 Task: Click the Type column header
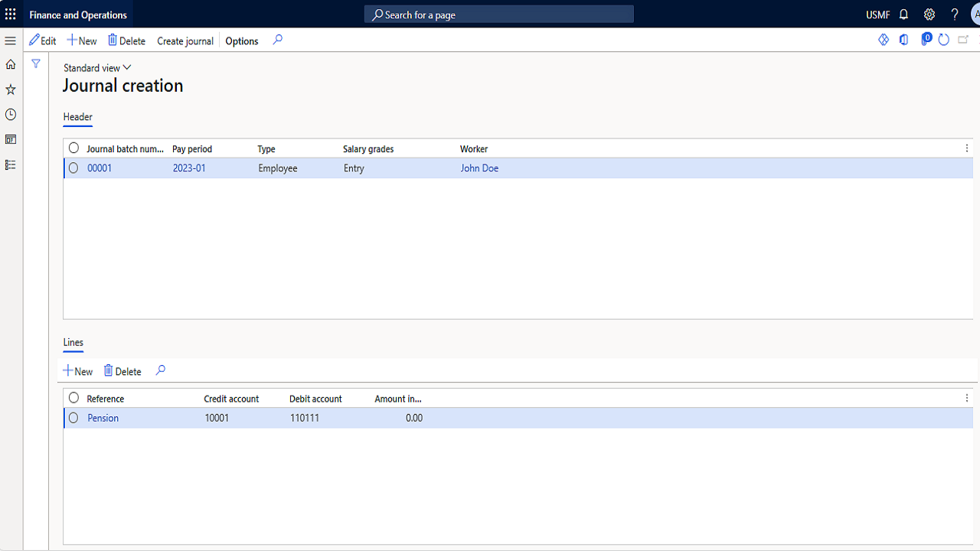coord(266,149)
